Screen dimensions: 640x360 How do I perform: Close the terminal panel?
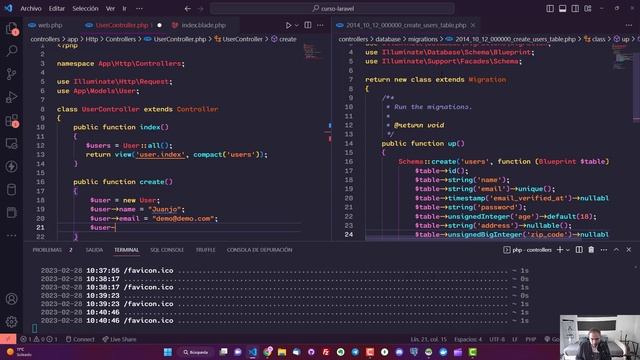629,250
